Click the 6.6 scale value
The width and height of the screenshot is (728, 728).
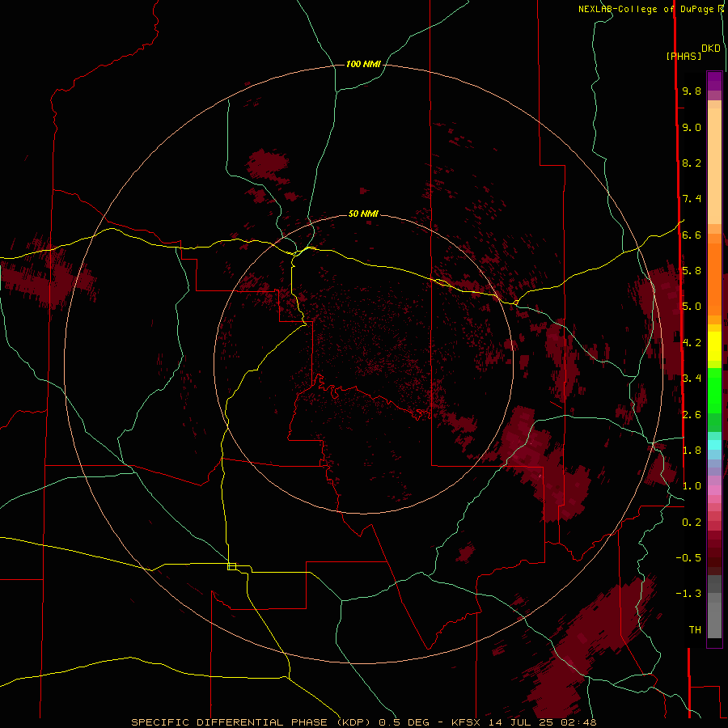(x=692, y=235)
